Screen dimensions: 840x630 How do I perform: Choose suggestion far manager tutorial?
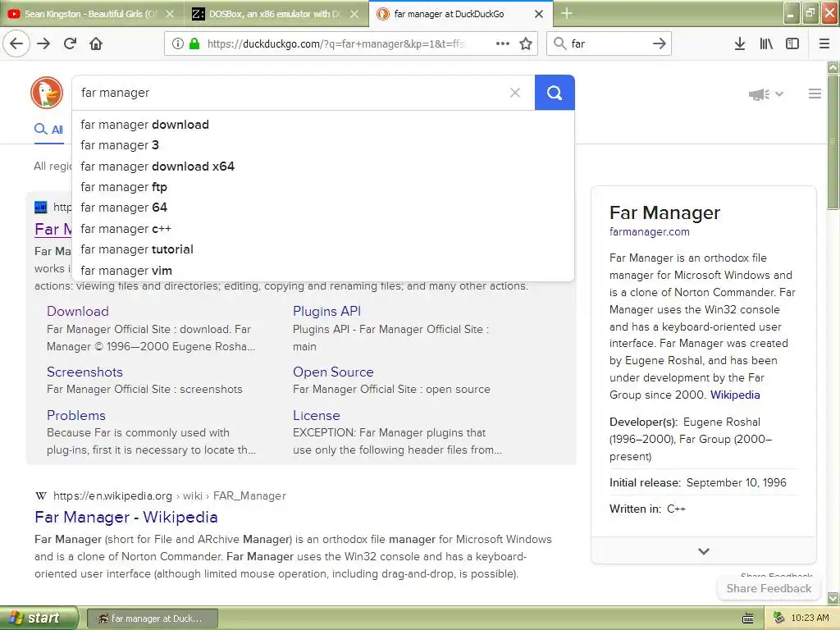click(x=323, y=249)
